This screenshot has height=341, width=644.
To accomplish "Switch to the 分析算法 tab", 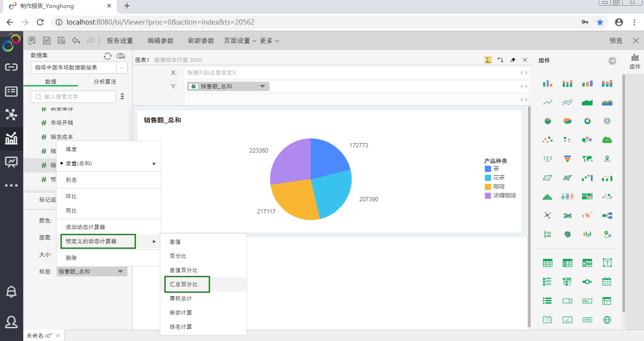I will (x=105, y=82).
